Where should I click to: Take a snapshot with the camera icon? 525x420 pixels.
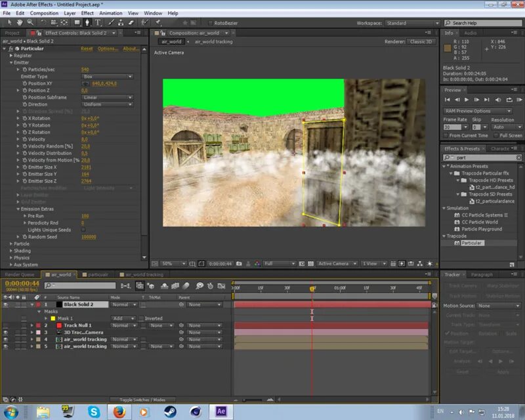(x=239, y=264)
